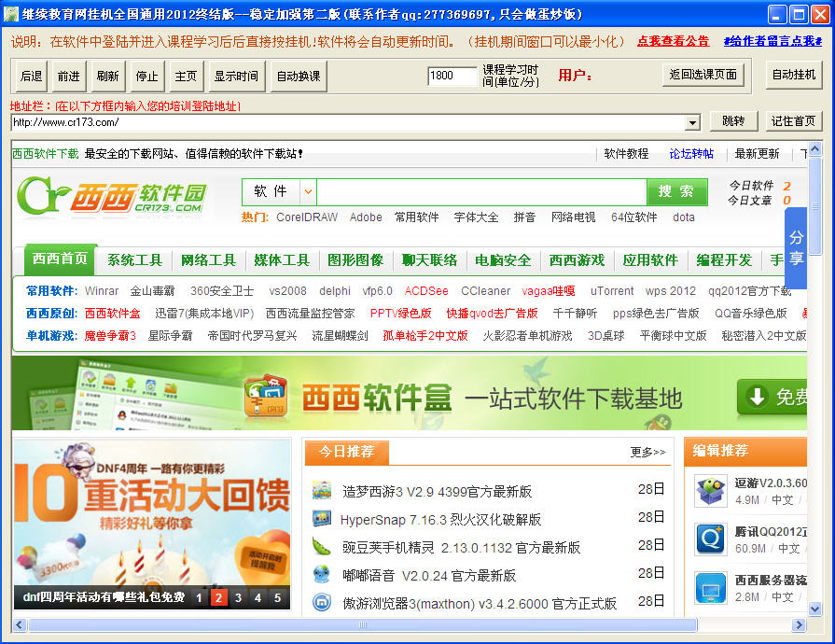835x644 pixels.
Task: Open the 西西首页 tab
Action: [x=60, y=259]
